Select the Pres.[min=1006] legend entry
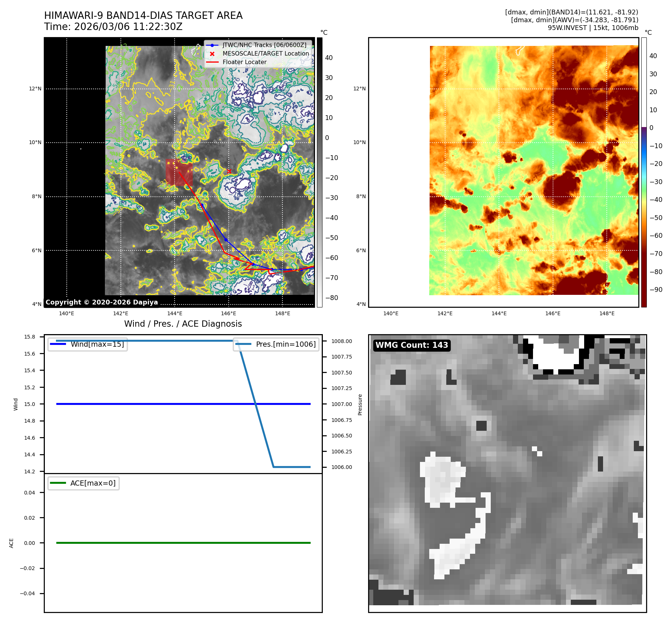The height and width of the screenshot is (626, 672). coord(276,344)
